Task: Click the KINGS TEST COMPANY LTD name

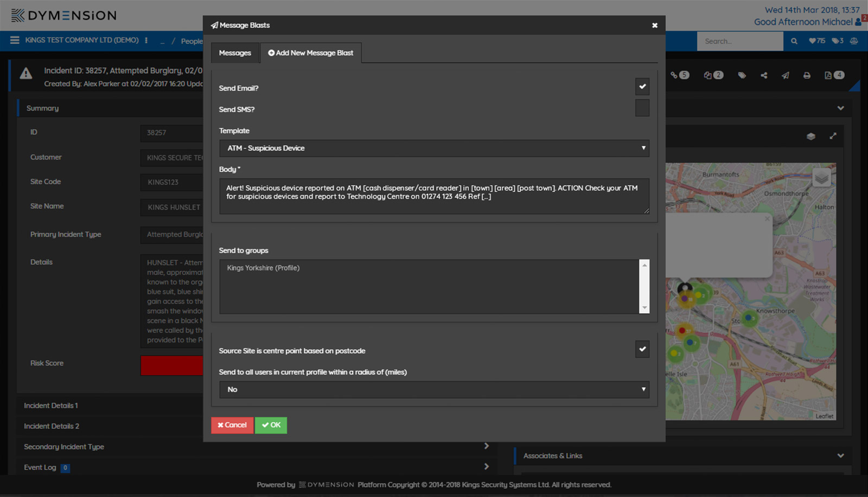Action: tap(82, 40)
